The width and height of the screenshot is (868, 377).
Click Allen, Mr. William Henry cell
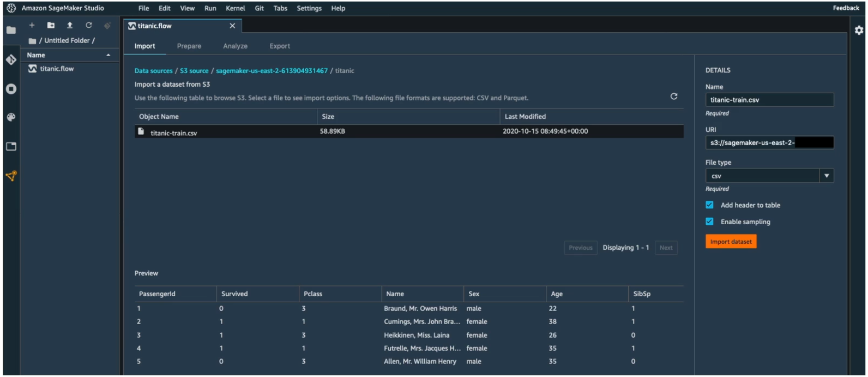[420, 362]
